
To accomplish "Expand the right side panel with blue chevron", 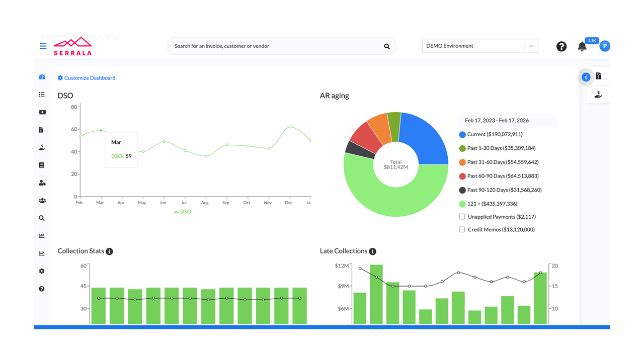I will (586, 77).
